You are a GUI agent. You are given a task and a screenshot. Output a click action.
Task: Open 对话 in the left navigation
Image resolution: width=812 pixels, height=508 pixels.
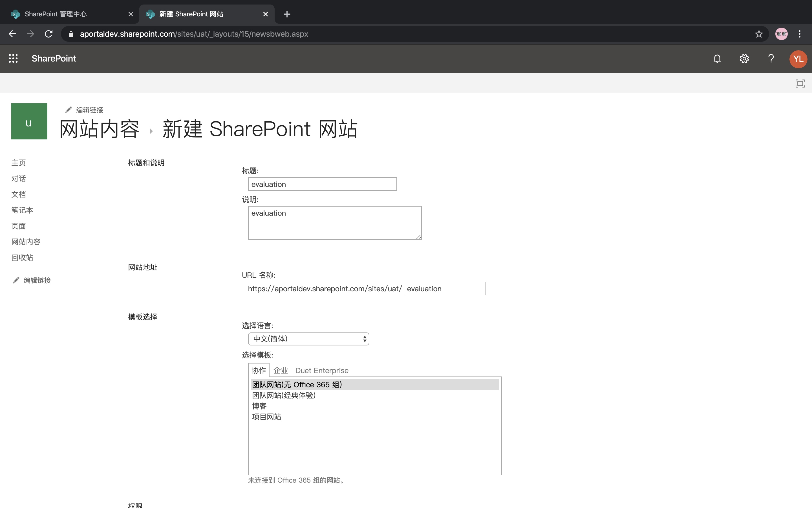[x=18, y=178]
